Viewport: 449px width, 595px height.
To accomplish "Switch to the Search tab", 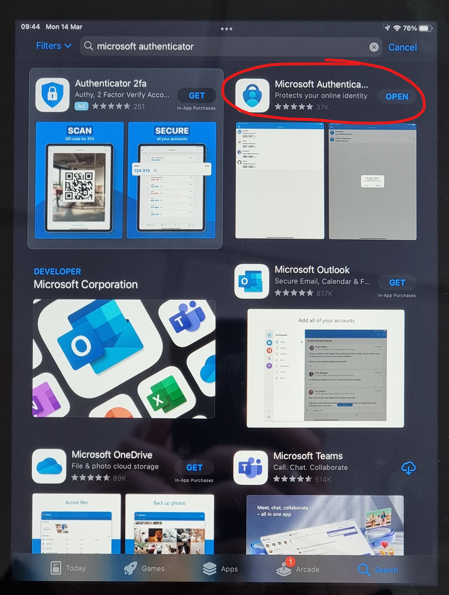I will click(378, 570).
